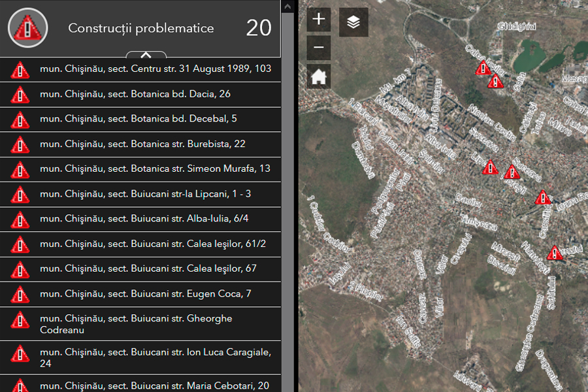Viewport: 588px width, 392px height.
Task: Click the topmost warning marker on the map
Action: click(x=483, y=67)
